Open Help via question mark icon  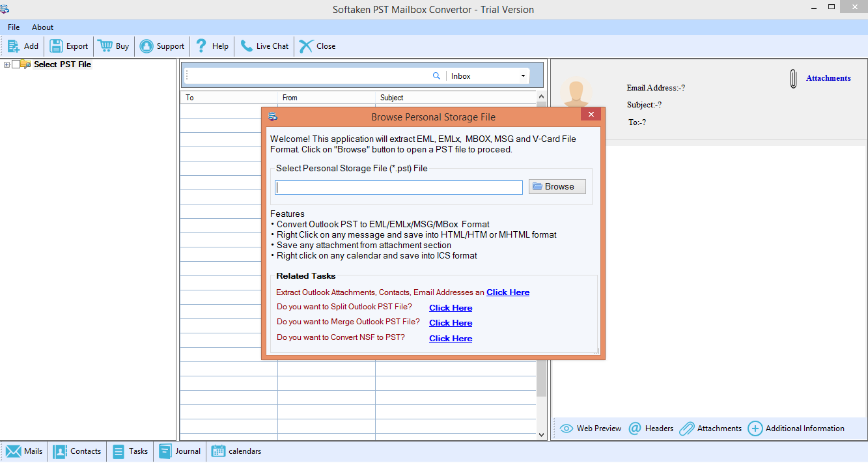201,46
